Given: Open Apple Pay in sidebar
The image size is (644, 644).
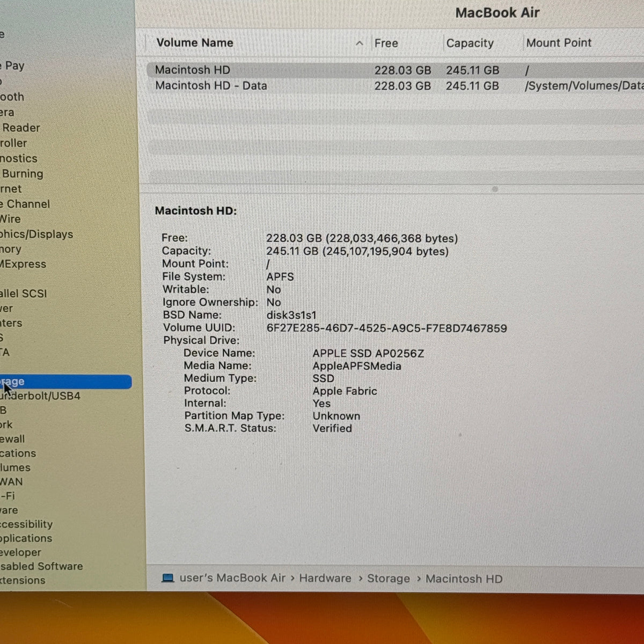Looking at the screenshot, I should point(12,66).
